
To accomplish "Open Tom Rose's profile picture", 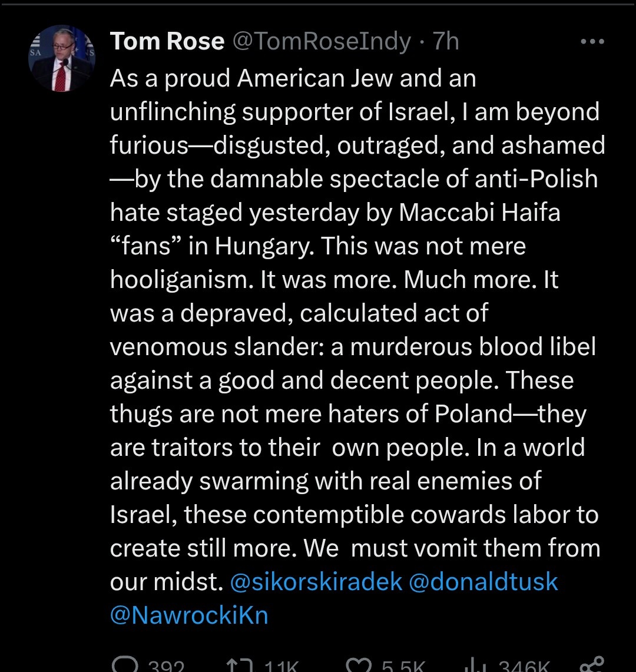I will pos(61,58).
